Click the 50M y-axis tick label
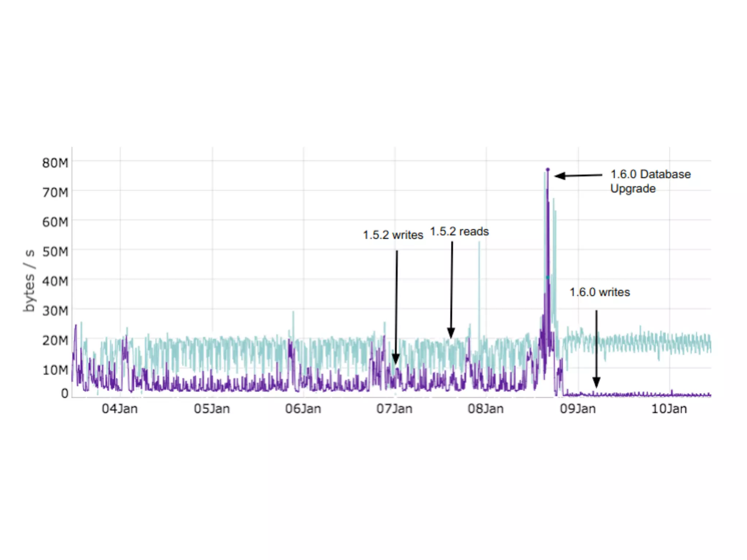Viewport: 747px width, 560px height. 55,252
